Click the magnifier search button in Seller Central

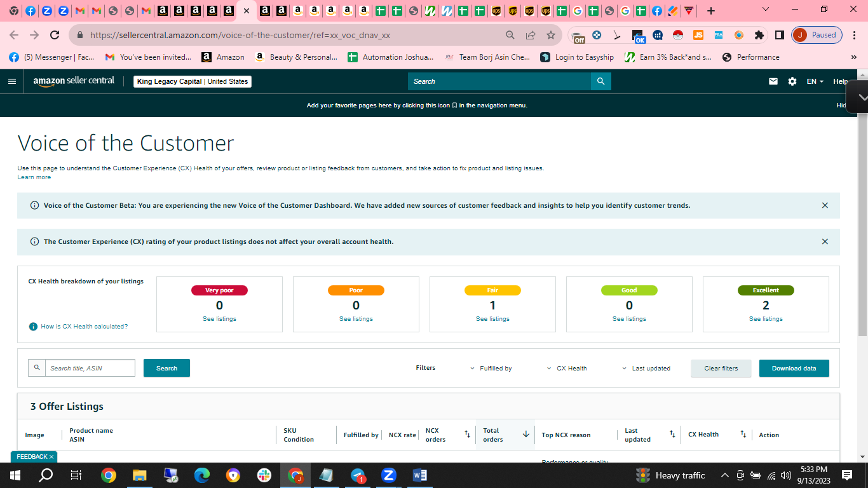[x=600, y=81]
